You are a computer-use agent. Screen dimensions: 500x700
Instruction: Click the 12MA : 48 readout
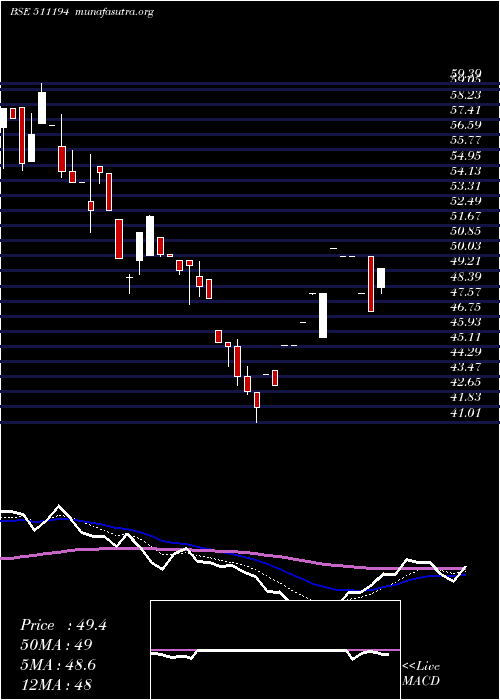56,685
